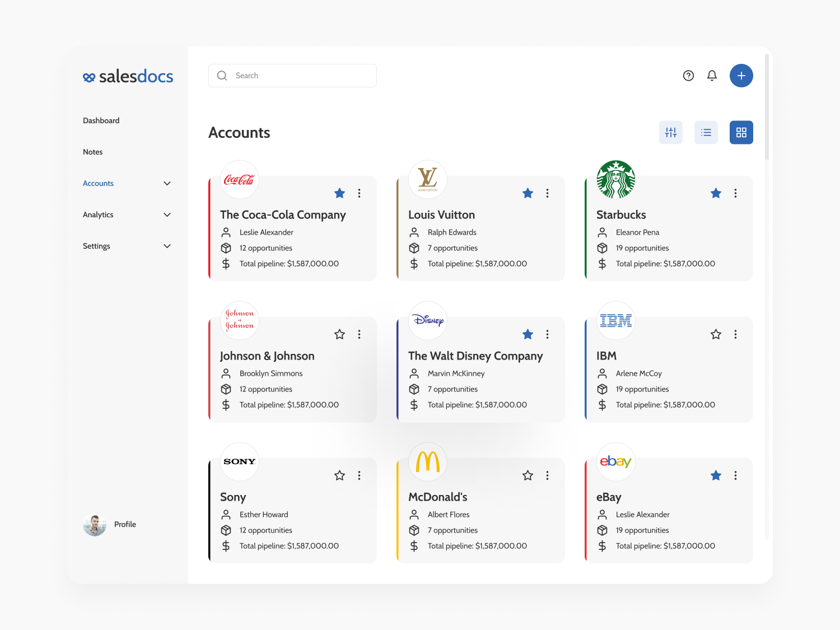The image size is (840, 630).
Task: Star the McDonald's account
Action: 528,475
